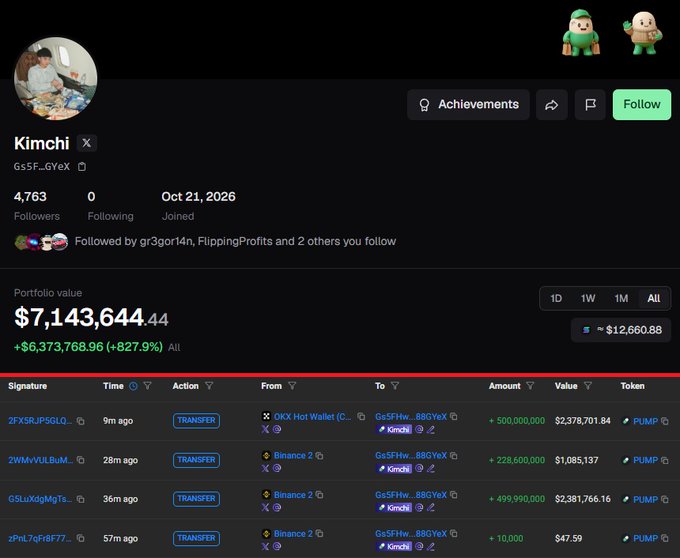Select the $2,378,701.84 value cell

(x=582, y=421)
